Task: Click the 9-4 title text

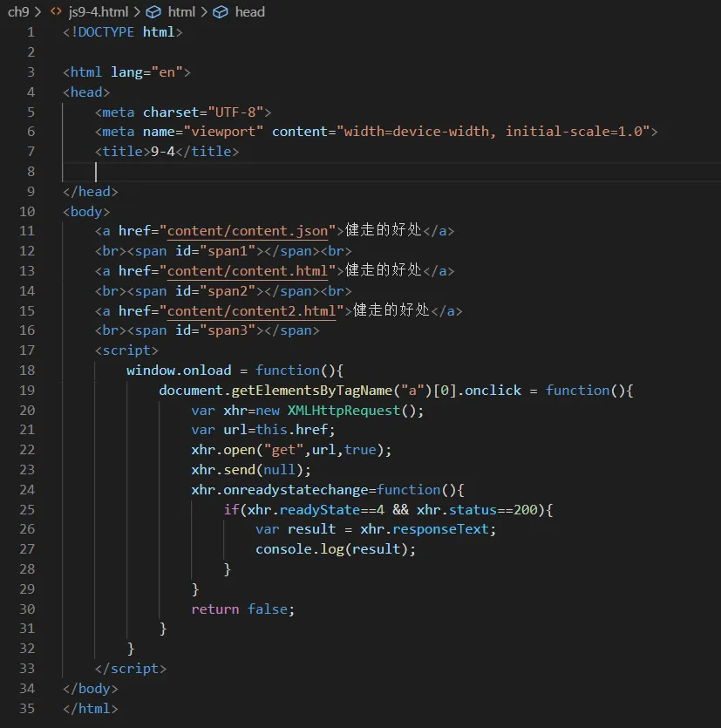Action: 162,152
